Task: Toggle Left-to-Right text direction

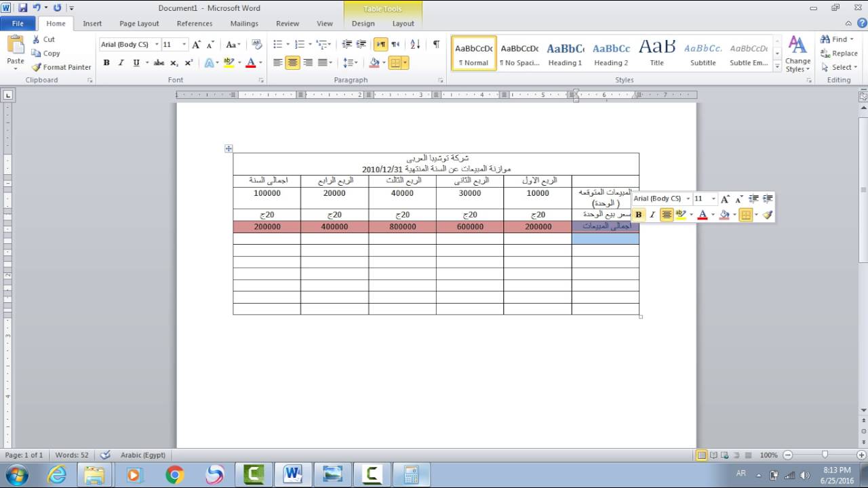Action: pos(380,45)
